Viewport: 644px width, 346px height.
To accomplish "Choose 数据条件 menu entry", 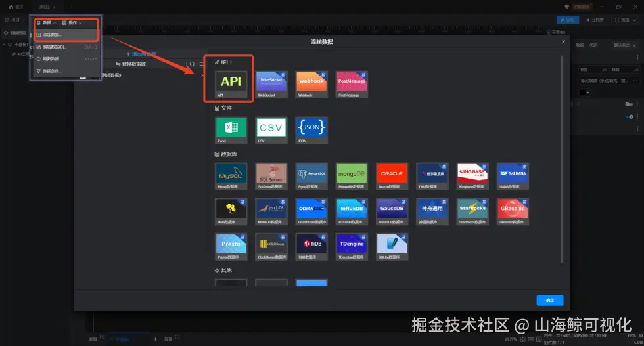I will (66, 71).
